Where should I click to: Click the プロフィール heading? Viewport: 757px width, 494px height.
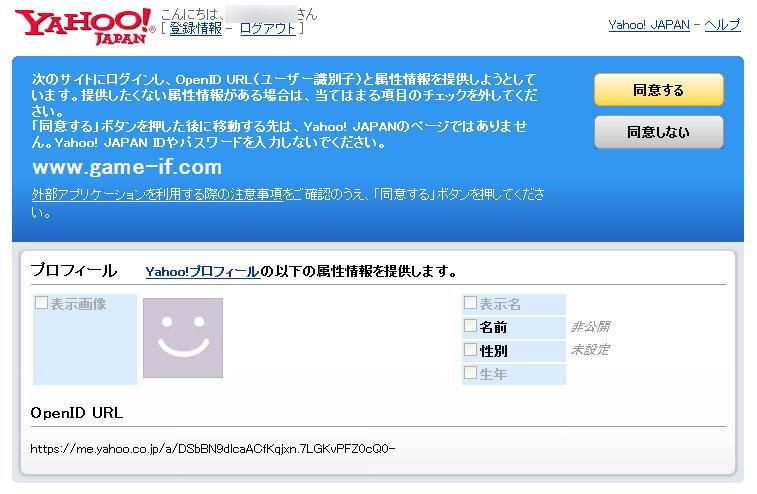pyautogui.click(x=73, y=270)
